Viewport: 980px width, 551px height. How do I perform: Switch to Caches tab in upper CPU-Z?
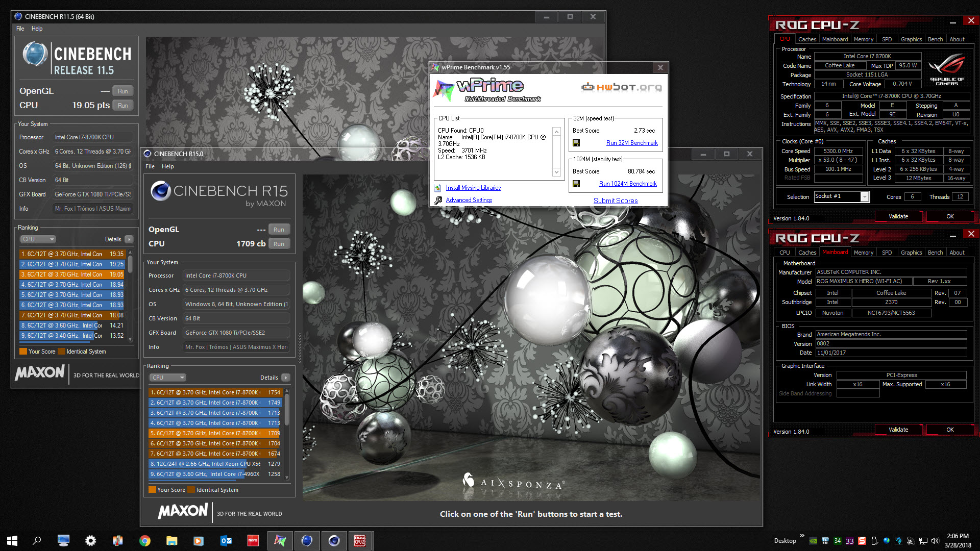pos(807,39)
